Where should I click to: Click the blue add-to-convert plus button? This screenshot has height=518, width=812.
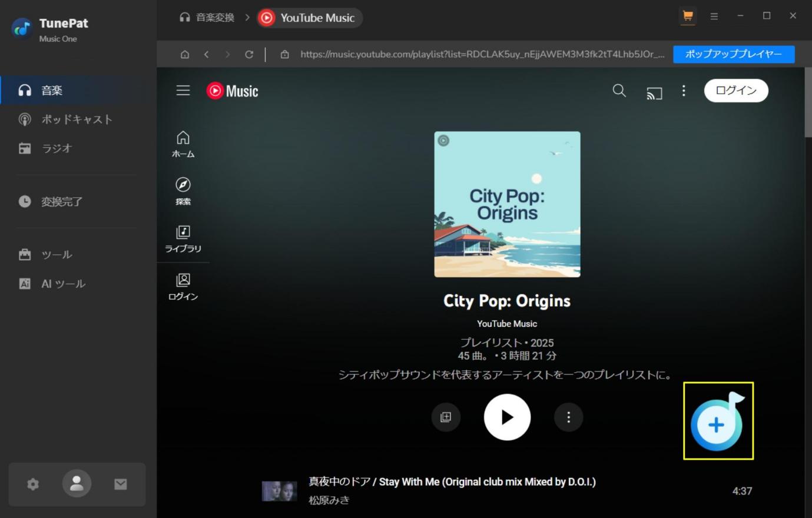pyautogui.click(x=717, y=421)
